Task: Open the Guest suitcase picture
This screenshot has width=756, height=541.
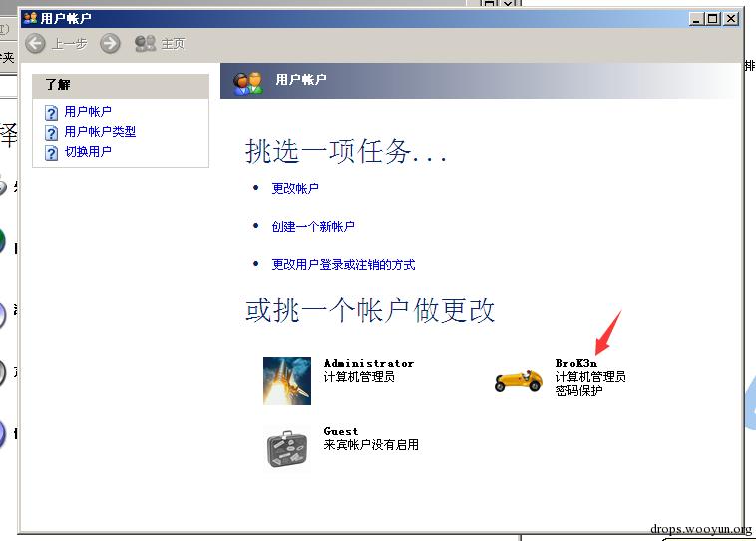Action: pos(287,449)
